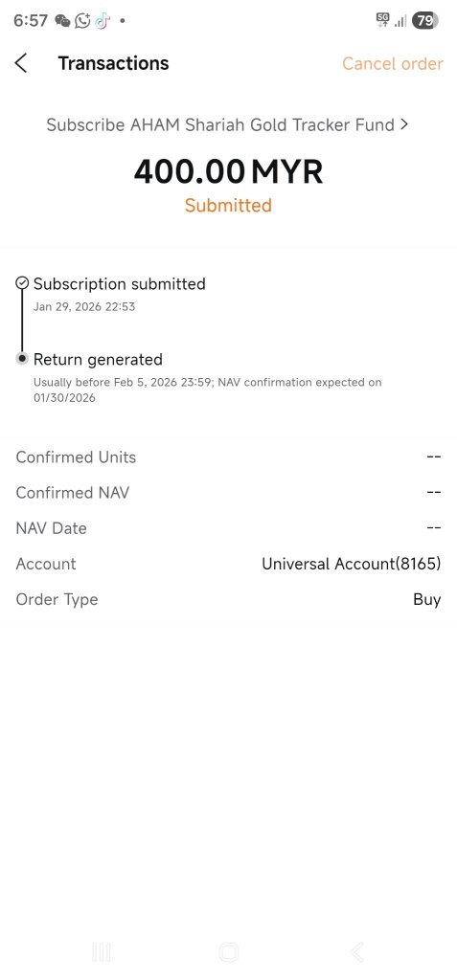This screenshot has height=980, width=457.
Task: Tap the Submitted status label
Action: pyautogui.click(x=228, y=206)
